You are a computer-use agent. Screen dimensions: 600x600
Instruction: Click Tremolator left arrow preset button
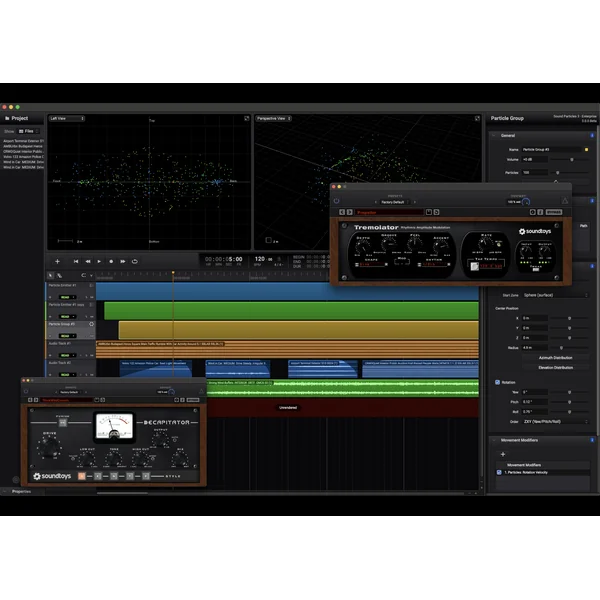(342, 212)
